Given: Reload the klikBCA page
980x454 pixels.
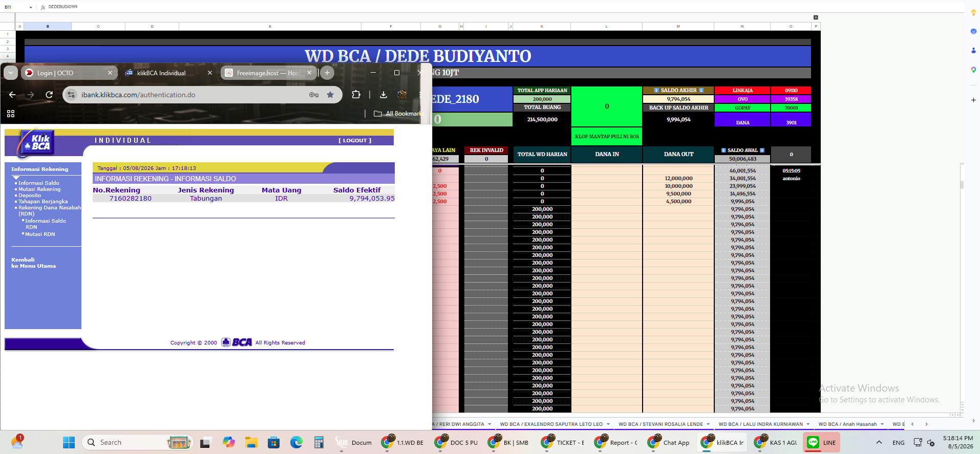Looking at the screenshot, I should tap(49, 95).
